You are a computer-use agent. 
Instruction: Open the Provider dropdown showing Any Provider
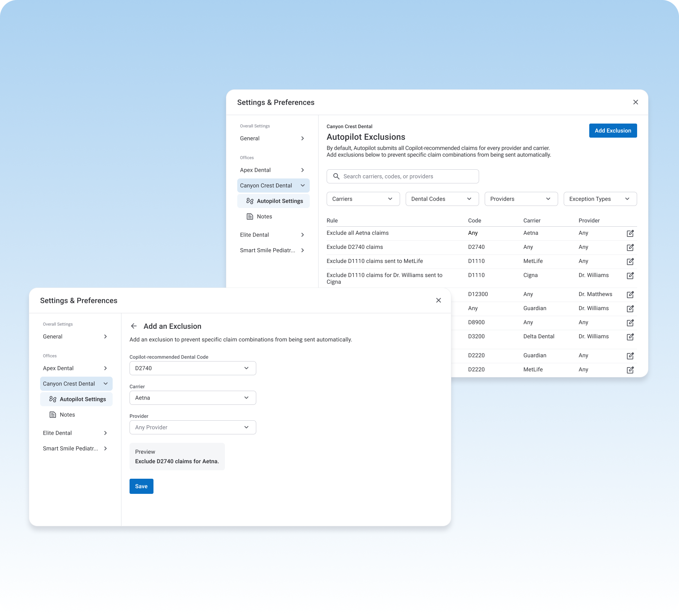193,427
